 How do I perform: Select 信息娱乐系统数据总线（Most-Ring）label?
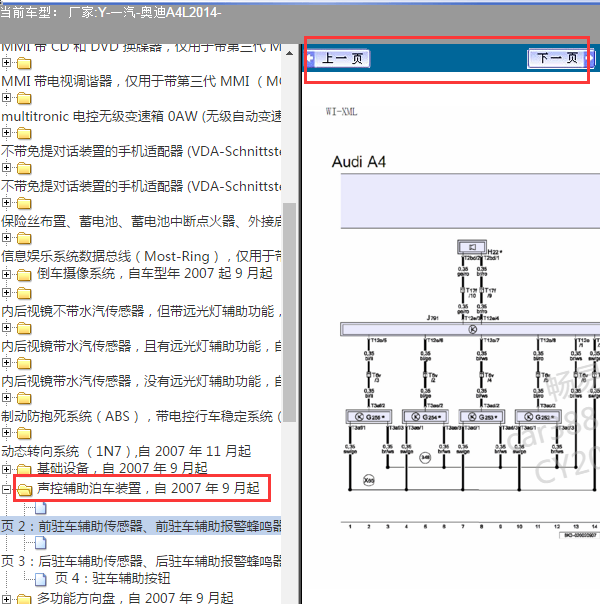tap(141, 256)
